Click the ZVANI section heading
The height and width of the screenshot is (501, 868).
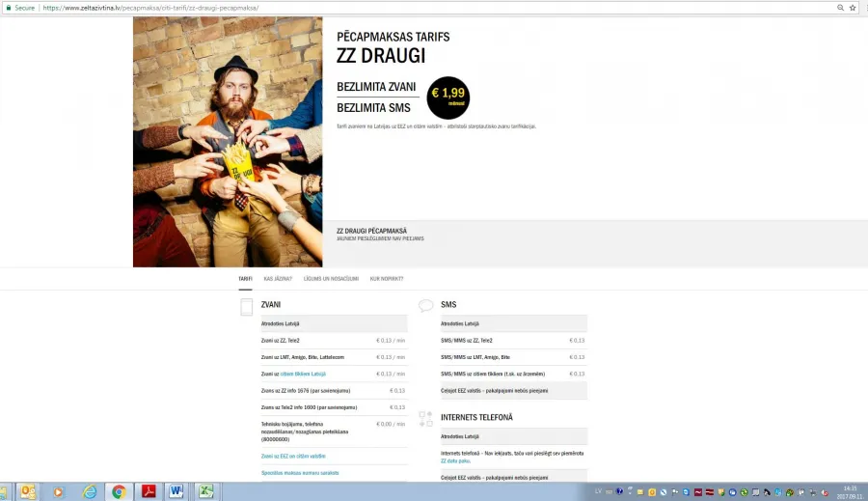coord(271,304)
